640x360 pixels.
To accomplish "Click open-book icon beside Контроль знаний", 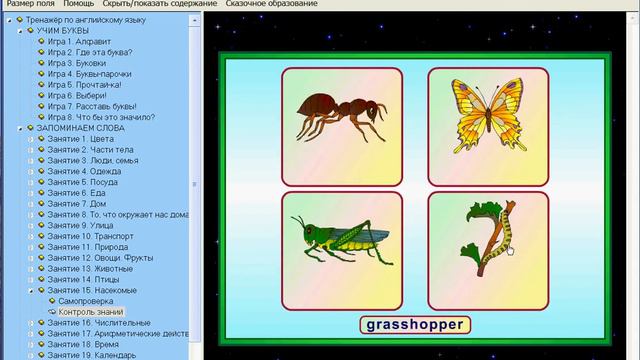I will 52,312.
